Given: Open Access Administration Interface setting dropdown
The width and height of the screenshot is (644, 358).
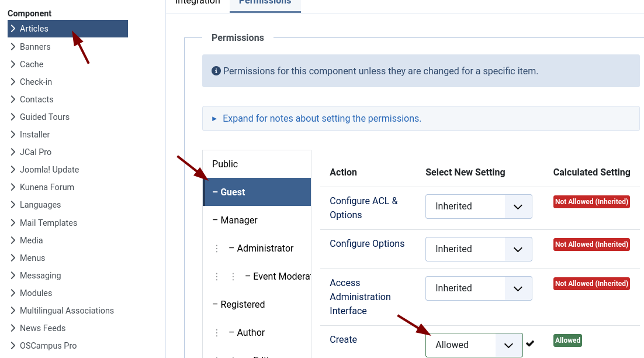Looking at the screenshot, I should (478, 288).
